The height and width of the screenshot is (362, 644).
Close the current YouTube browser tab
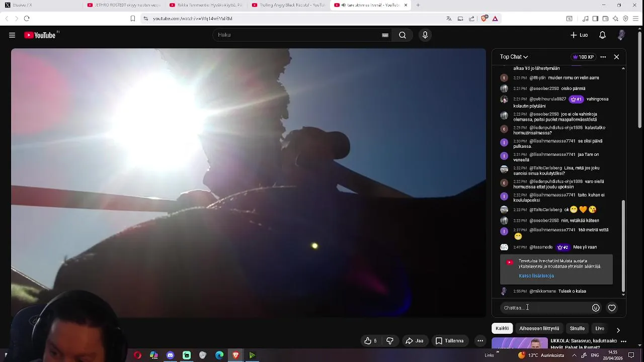[406, 5]
